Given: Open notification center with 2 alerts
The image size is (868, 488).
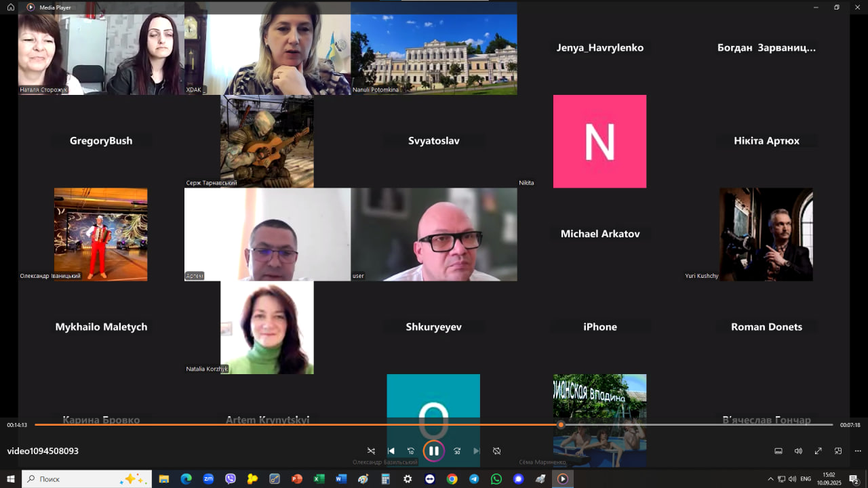Looking at the screenshot, I should pos(854,479).
